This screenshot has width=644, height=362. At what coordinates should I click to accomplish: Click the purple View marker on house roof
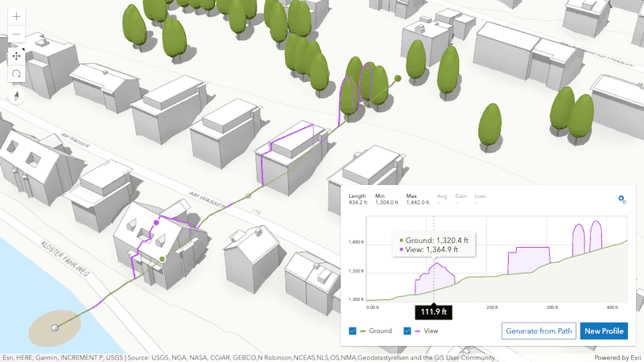(156, 223)
